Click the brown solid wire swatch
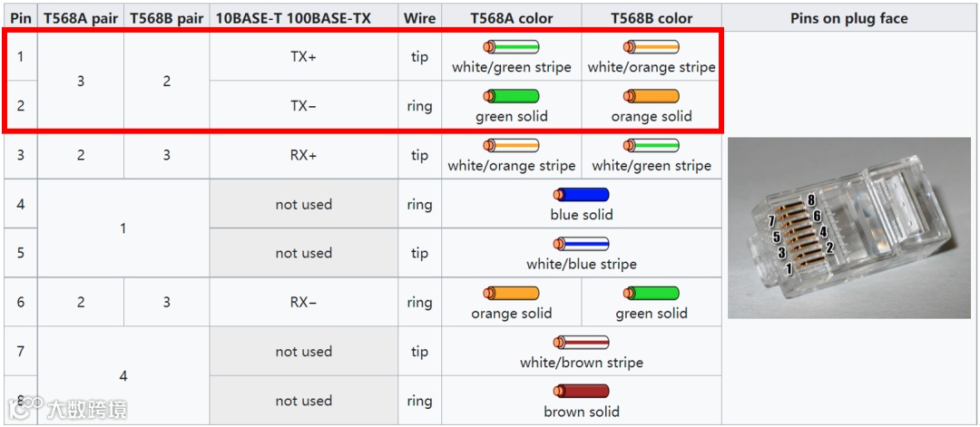This screenshot has height=427, width=980. click(x=582, y=392)
